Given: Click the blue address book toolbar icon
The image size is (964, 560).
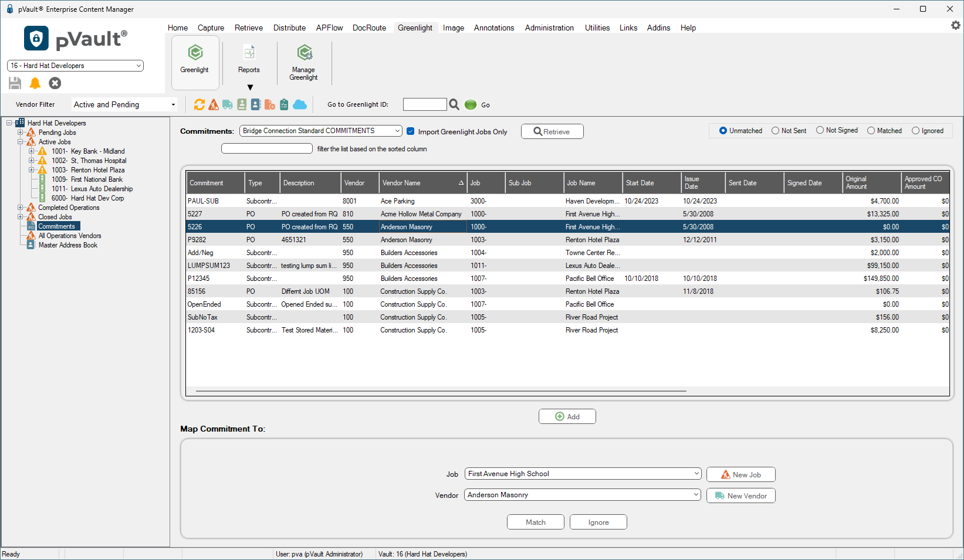Looking at the screenshot, I should pyautogui.click(x=256, y=104).
